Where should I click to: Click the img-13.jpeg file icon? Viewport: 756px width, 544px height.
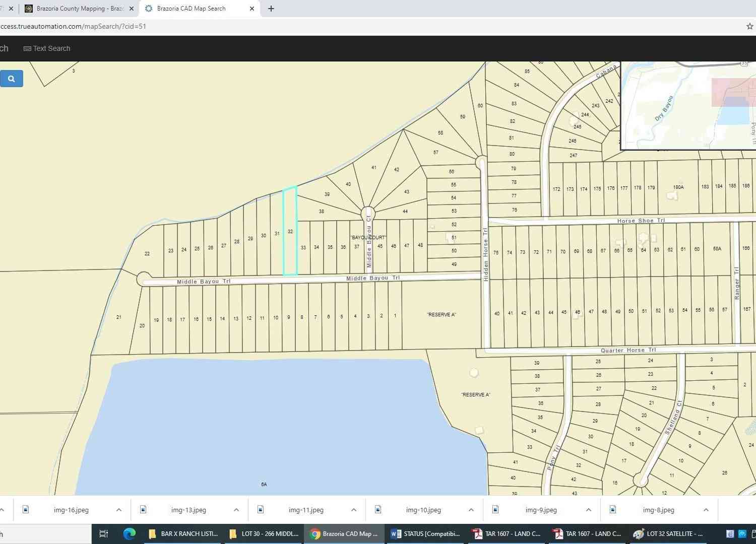[143, 509]
